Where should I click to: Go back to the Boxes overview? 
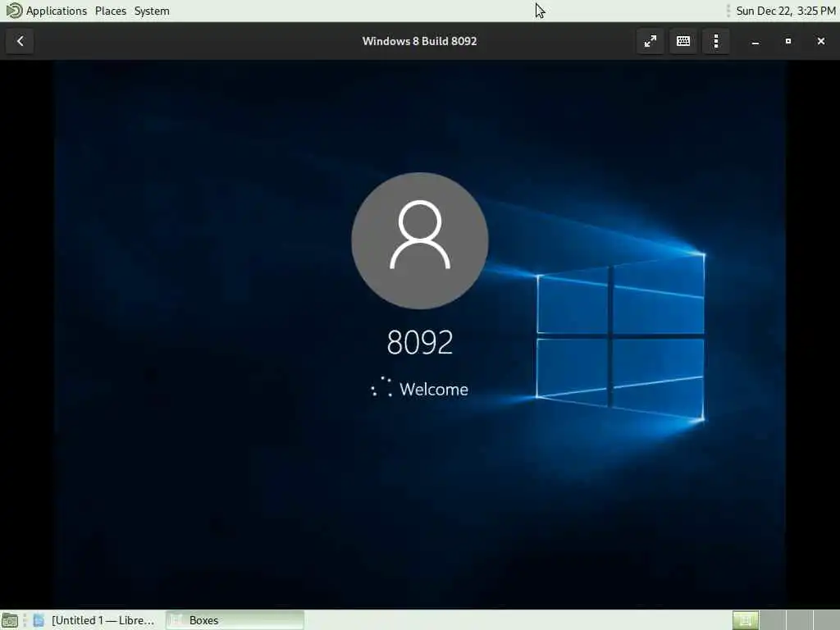[20, 41]
